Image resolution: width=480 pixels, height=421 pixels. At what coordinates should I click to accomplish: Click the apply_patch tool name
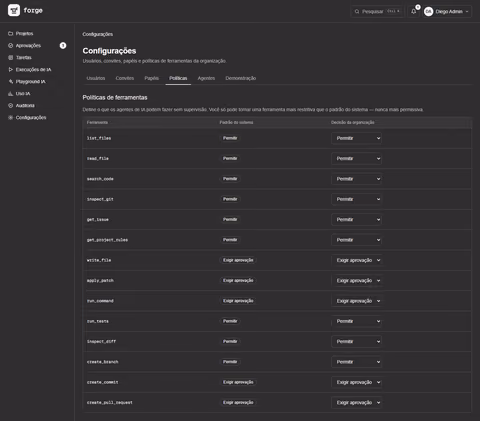click(x=100, y=280)
